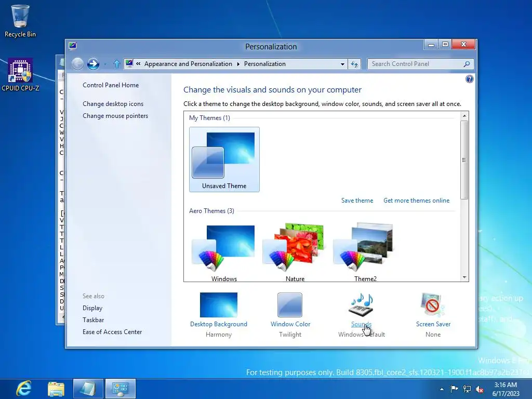
Task: Click the Personalization window title icon
Action: click(x=73, y=46)
